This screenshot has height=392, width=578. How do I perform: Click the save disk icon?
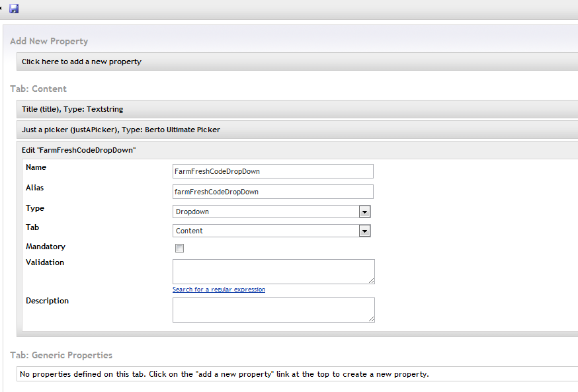coord(14,9)
